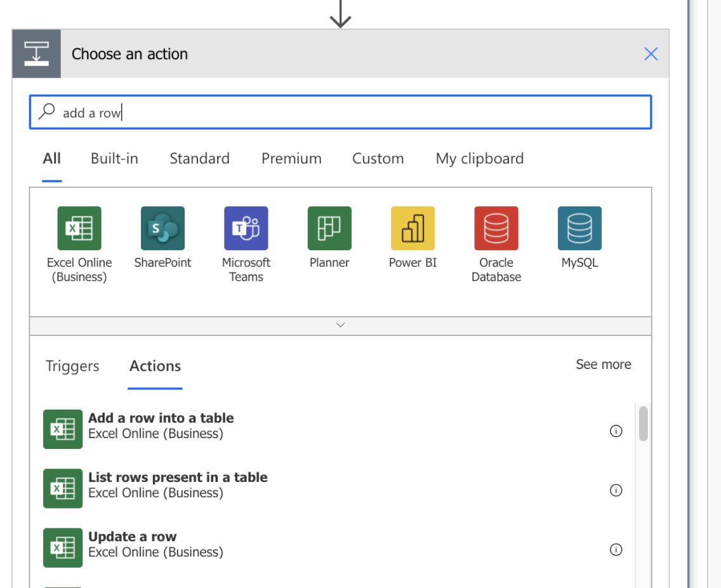Choose the Microsoft Teams connector icon

[246, 228]
